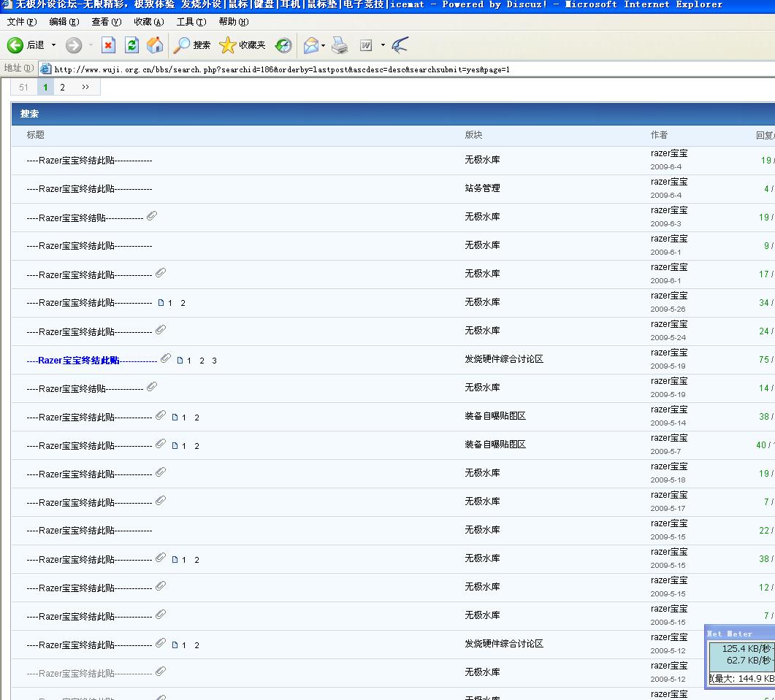Image resolution: width=775 pixels, height=700 pixels.
Task: Click the Messenger icon at toolbar end
Action: (399, 45)
